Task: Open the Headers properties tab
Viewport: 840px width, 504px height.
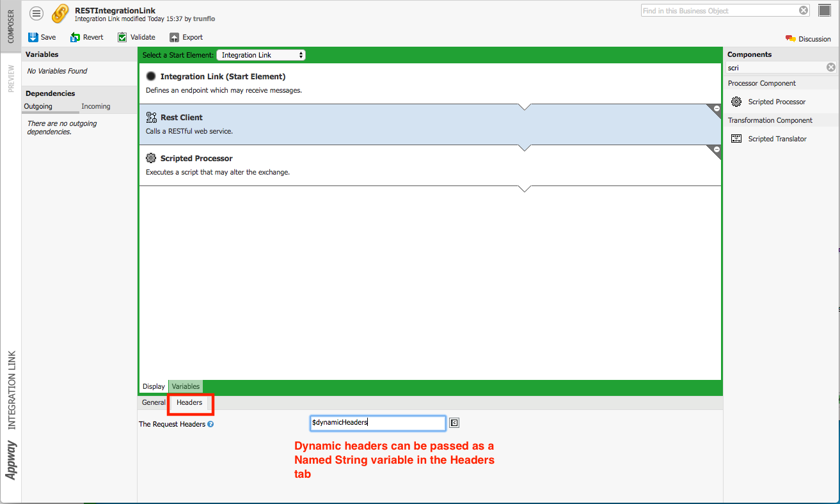Action: pos(189,402)
